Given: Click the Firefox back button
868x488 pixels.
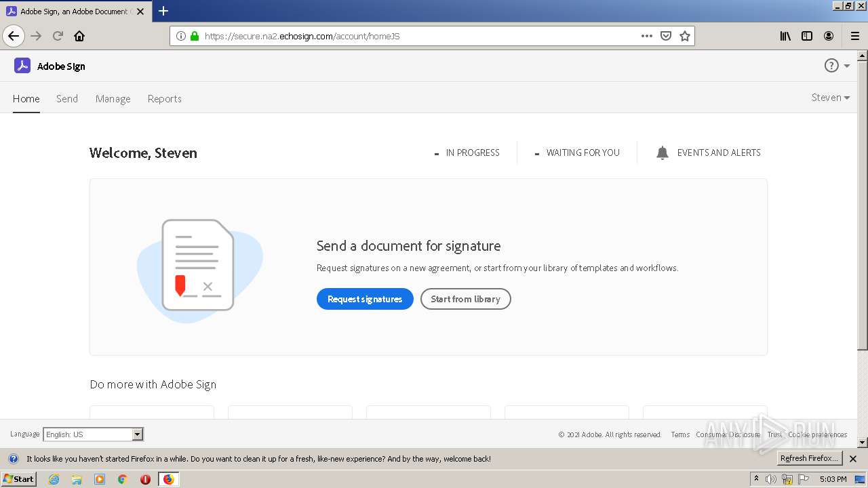Looking at the screenshot, I should [14, 36].
